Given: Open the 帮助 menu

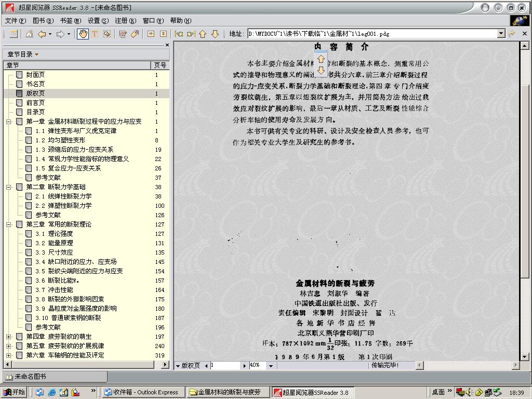Looking at the screenshot, I should (x=180, y=21).
